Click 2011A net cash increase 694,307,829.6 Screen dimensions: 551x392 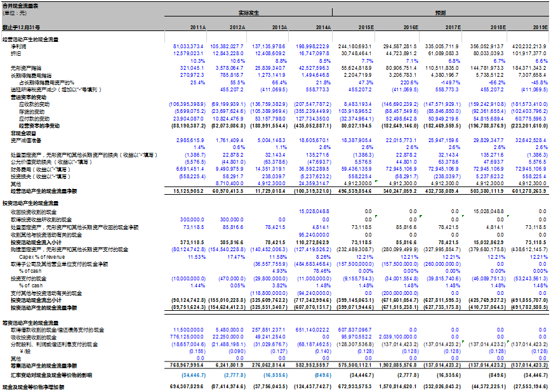pyautogui.click(x=188, y=386)
